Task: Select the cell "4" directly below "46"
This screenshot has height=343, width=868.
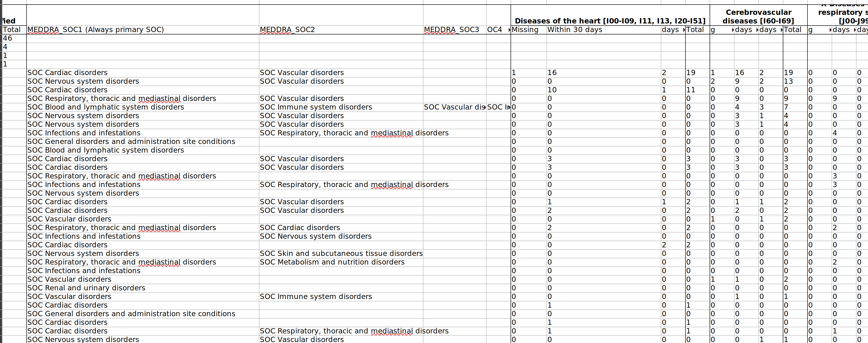Action: click(x=14, y=47)
